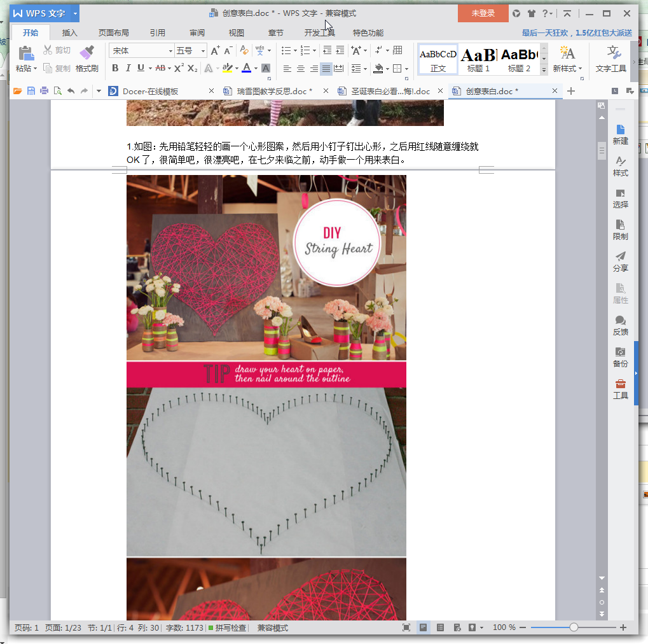648x644 pixels.
Task: Open the 新建 sidebar panel
Action: pos(620,134)
